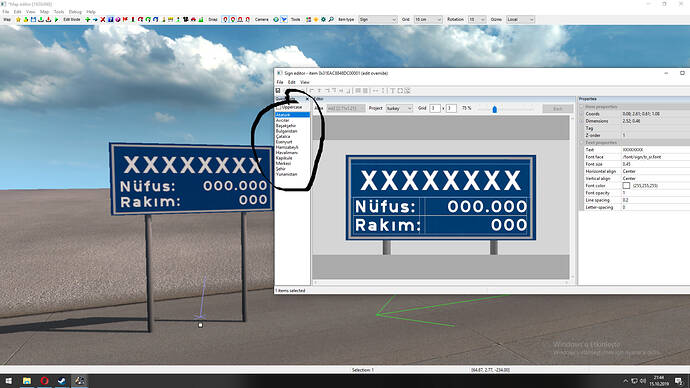Open the Debug menu in Map editor
The width and height of the screenshot is (690, 388).
[x=75, y=12]
